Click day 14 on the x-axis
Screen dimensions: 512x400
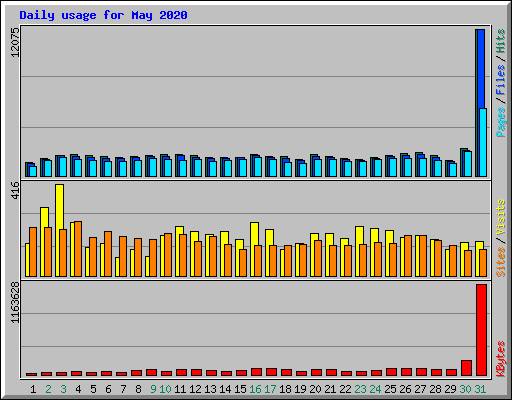225,389
